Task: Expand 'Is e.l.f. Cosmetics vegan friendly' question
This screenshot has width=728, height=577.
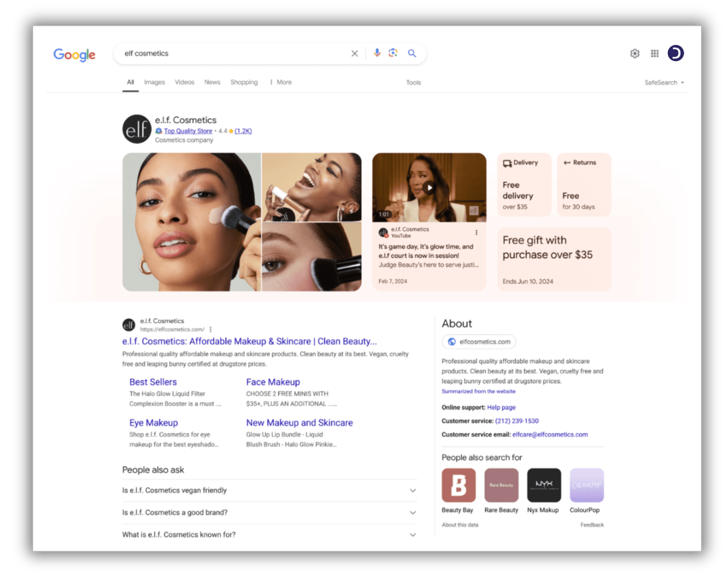Action: click(x=269, y=490)
